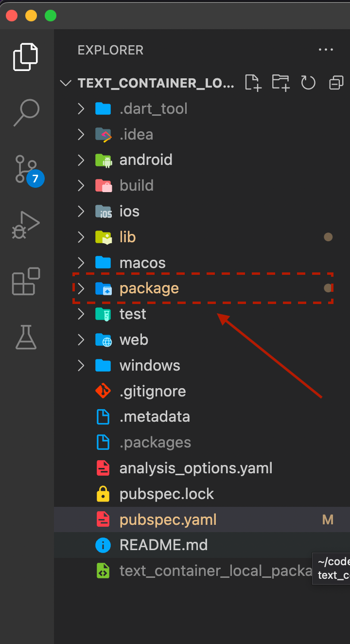Open the Testing flask icon

click(x=26, y=337)
